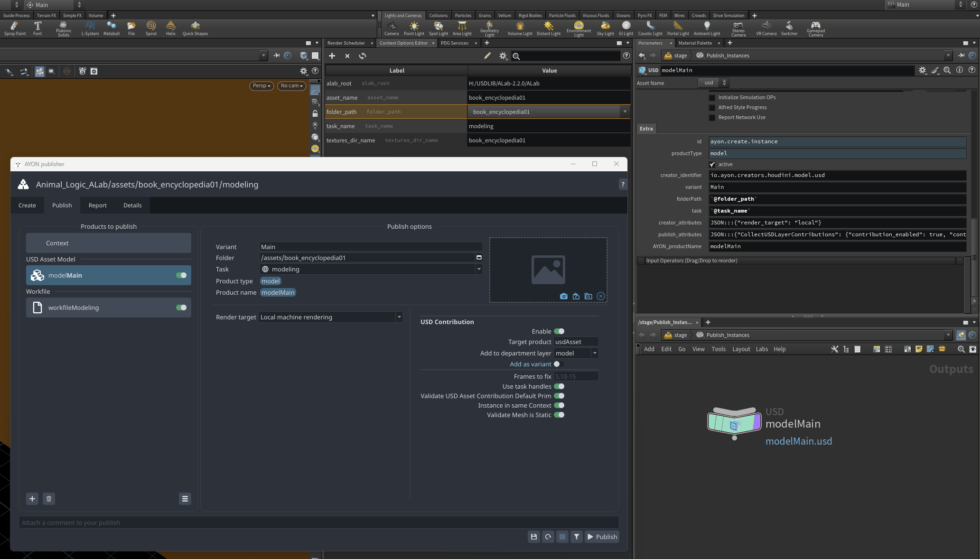Click the filter validate icon in publisher footer
Screen dimensions: 980x559
(577, 537)
